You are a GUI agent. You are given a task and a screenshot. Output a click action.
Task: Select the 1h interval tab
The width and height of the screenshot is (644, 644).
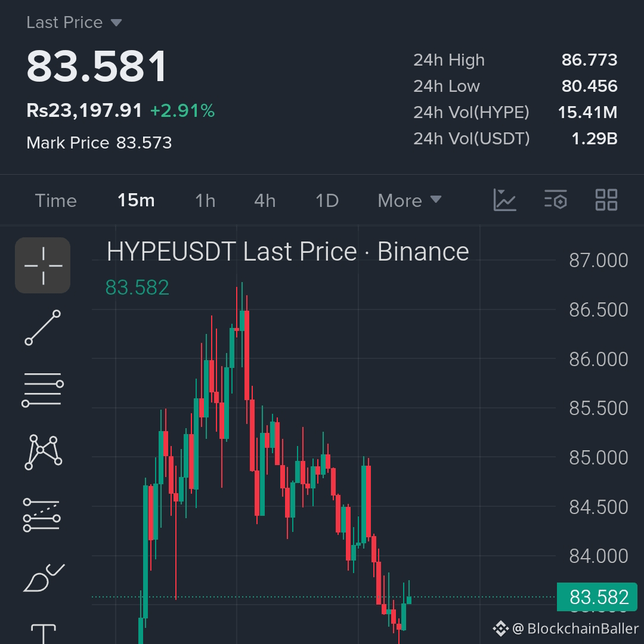coord(205,200)
